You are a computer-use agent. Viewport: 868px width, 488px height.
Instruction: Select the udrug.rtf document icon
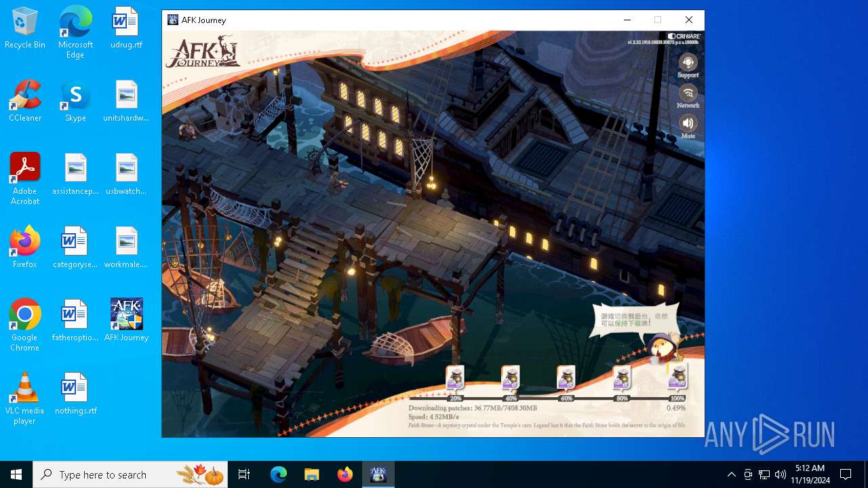point(126,28)
